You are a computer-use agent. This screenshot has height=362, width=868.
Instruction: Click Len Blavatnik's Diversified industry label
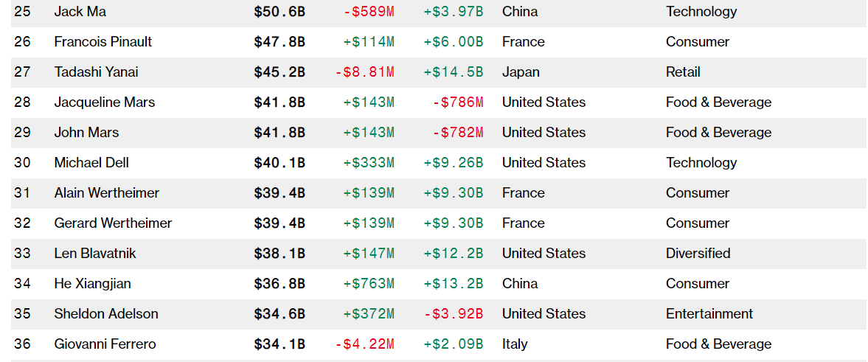(698, 254)
